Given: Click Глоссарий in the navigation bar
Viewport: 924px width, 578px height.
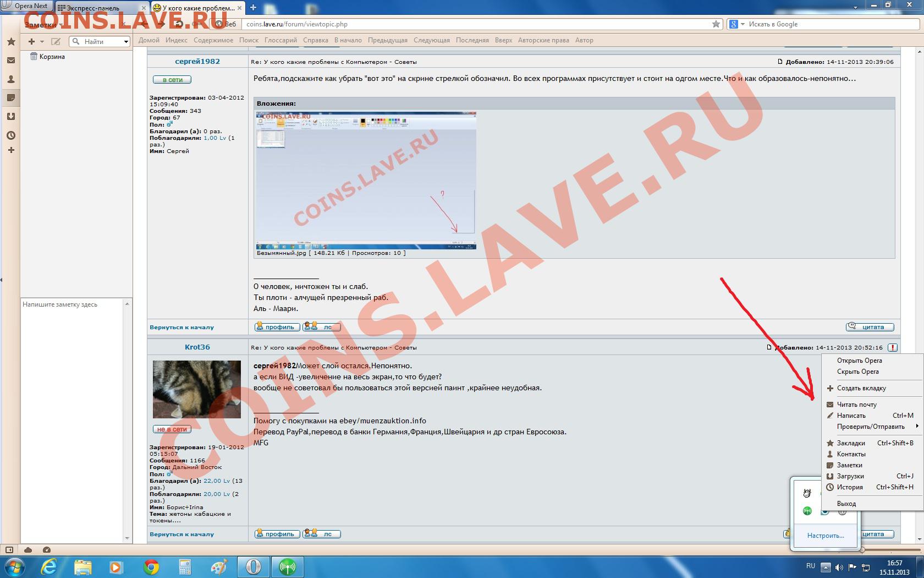Looking at the screenshot, I should coord(280,40).
